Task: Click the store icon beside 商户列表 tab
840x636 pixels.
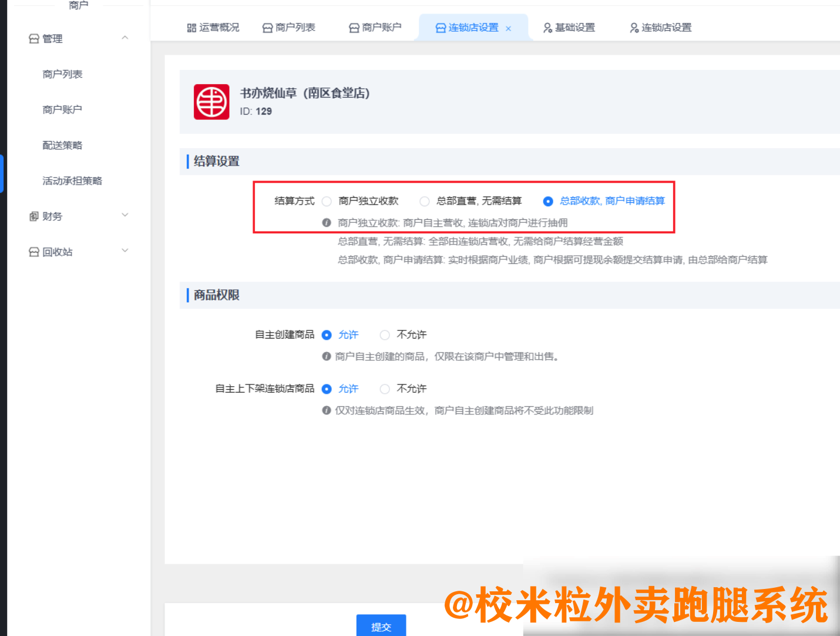Action: (x=267, y=28)
